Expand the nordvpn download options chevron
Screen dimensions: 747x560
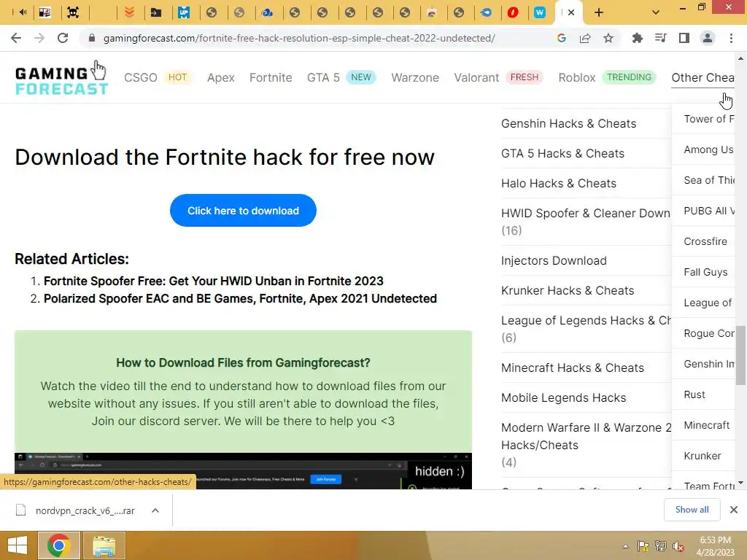155,510
